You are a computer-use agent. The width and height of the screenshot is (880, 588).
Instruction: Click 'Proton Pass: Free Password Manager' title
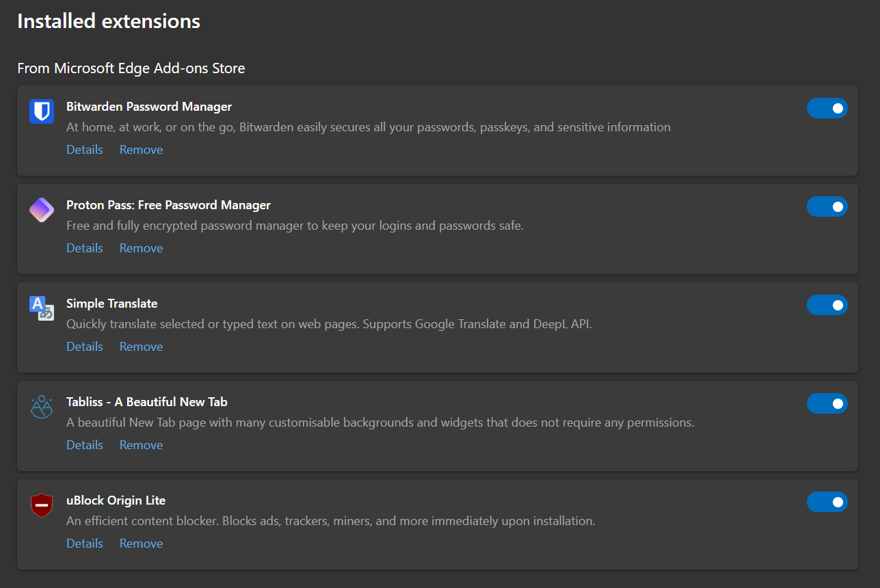pyautogui.click(x=168, y=205)
